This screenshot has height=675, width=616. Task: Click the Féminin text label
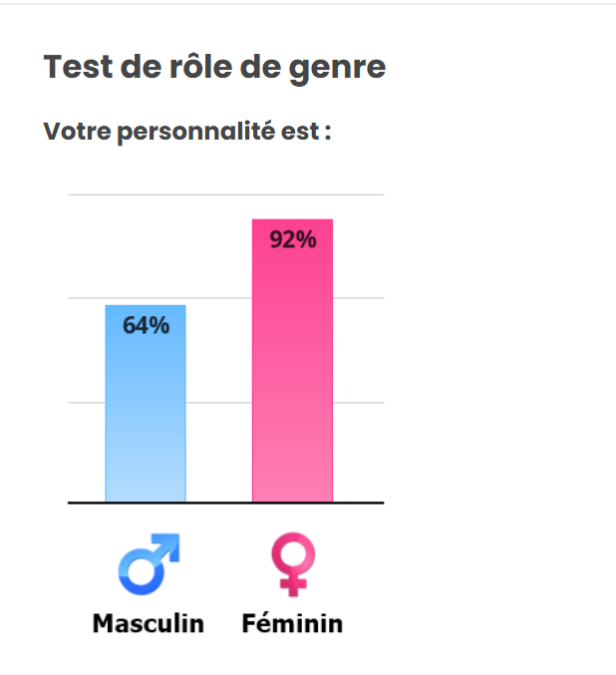click(x=292, y=624)
